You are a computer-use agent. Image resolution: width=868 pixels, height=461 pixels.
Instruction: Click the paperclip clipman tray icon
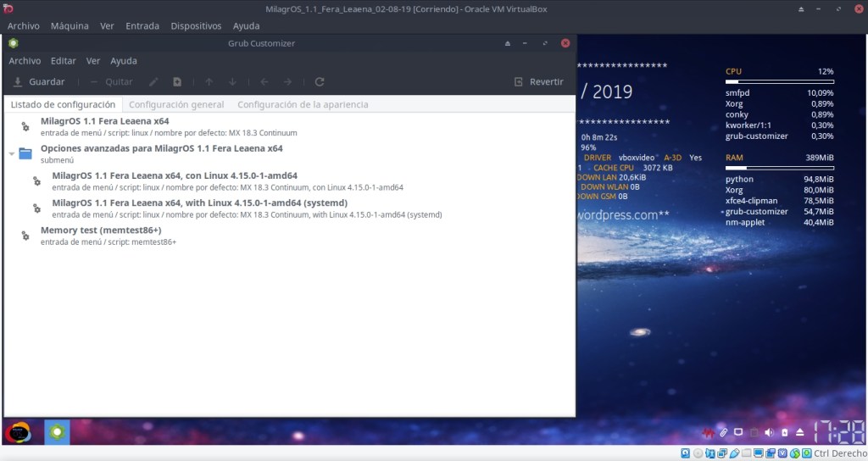click(x=723, y=432)
